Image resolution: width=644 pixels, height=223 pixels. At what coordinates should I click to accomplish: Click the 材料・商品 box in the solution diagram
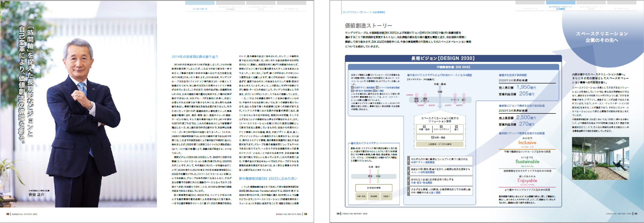pyautogui.click(x=440, y=137)
